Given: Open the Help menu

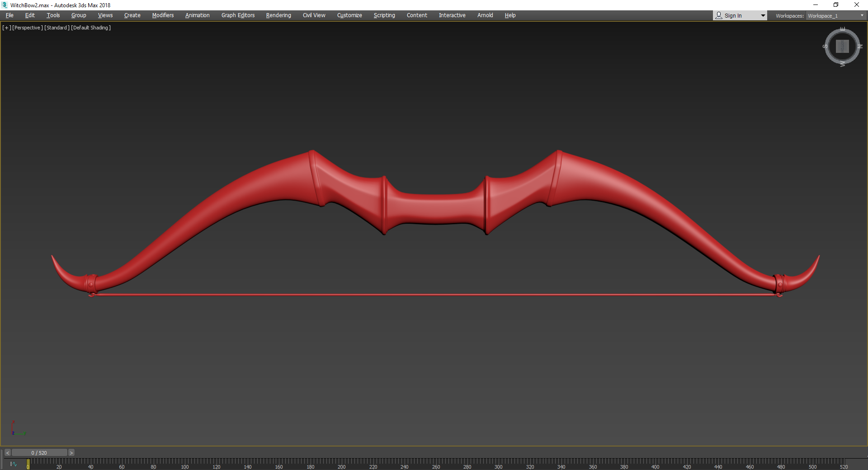Looking at the screenshot, I should coord(510,15).
